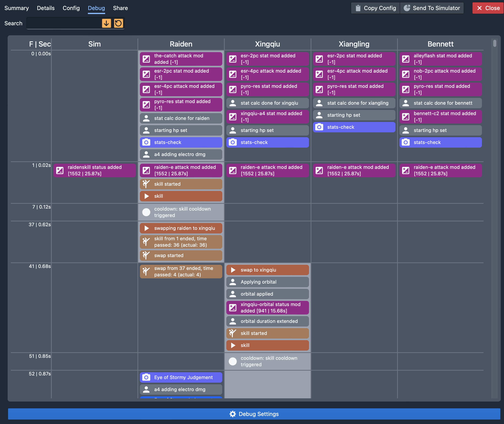This screenshot has height=424, width=504.
Task: Click person icon on Applying orbital event
Action: [233, 282]
